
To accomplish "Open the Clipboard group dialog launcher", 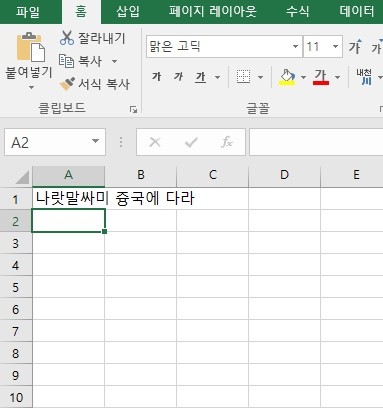I will (x=133, y=110).
